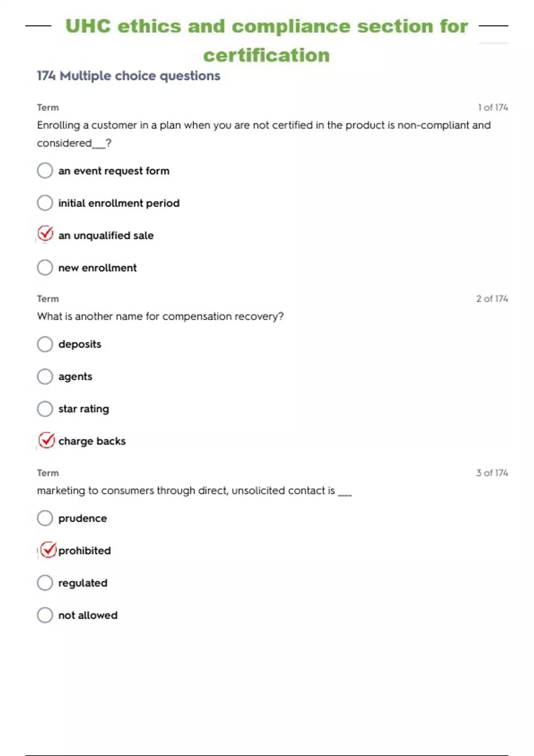Click the checked 'charge backs' answer
The width and height of the screenshot is (534, 756).
click(x=46, y=440)
